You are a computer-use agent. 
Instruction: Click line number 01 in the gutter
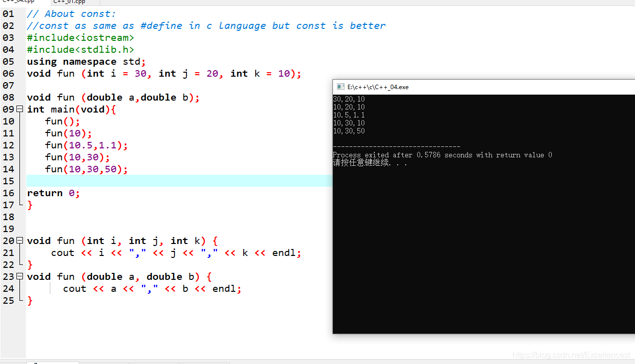[x=8, y=13]
